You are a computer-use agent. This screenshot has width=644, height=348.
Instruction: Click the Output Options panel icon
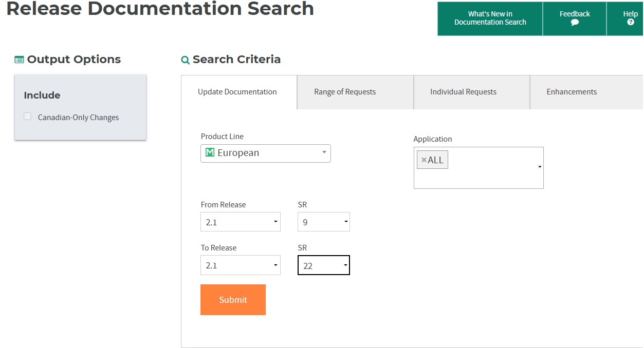[19, 59]
